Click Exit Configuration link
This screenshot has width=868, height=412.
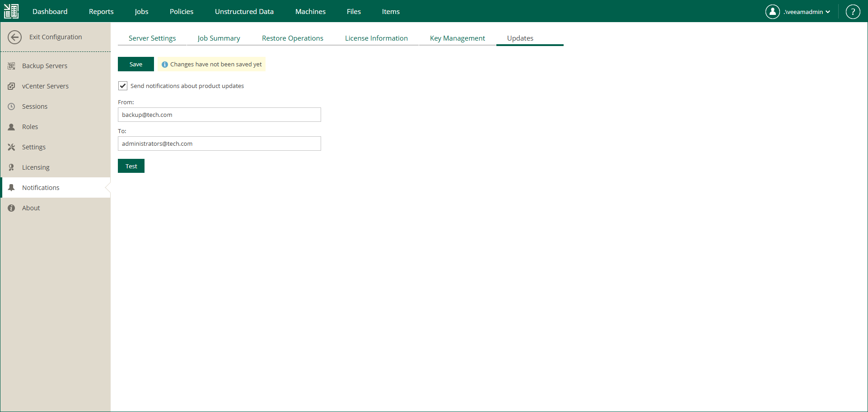click(x=56, y=37)
